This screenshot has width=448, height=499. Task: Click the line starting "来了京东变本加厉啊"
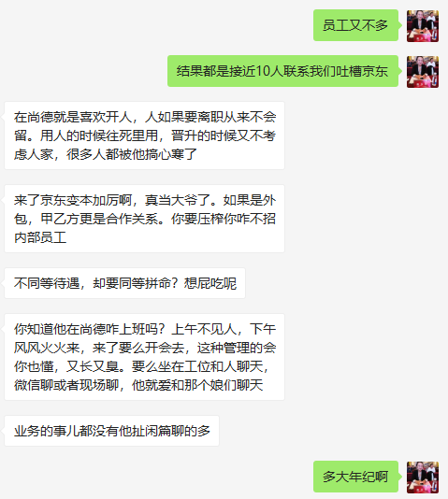pyautogui.click(x=145, y=200)
